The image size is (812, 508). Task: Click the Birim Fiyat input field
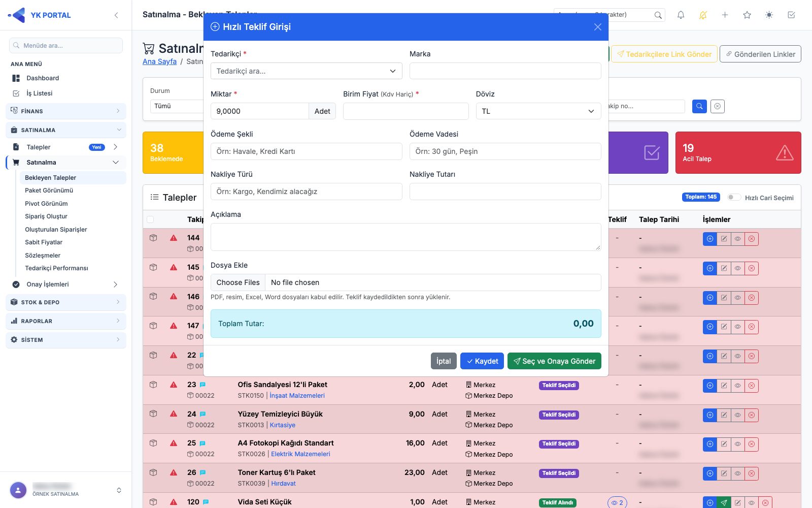[406, 111]
